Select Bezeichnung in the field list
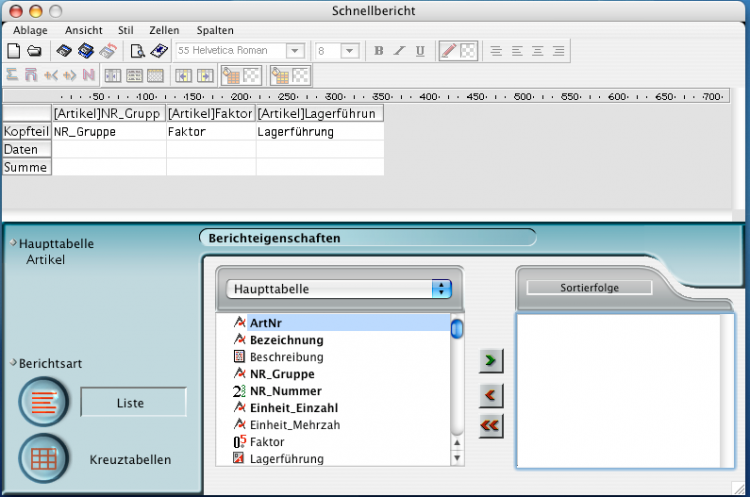This screenshot has width=750, height=497. (286, 340)
